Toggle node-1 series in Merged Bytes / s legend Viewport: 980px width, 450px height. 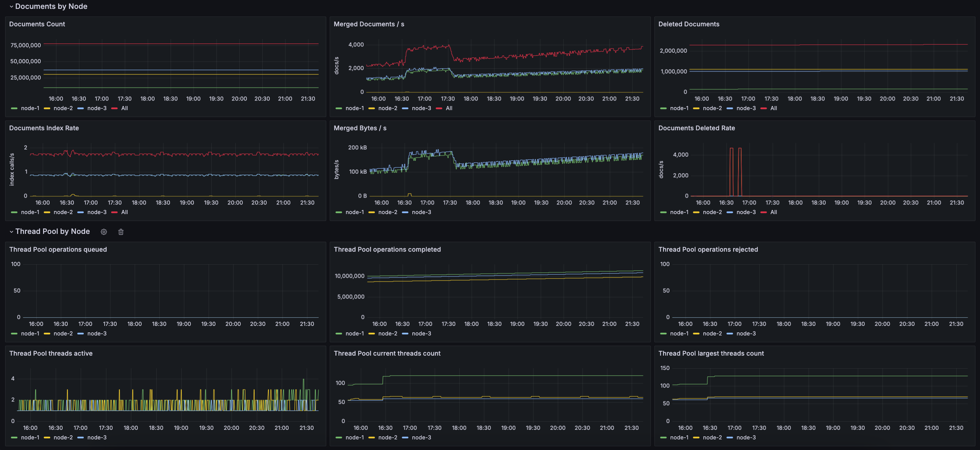[x=355, y=212]
